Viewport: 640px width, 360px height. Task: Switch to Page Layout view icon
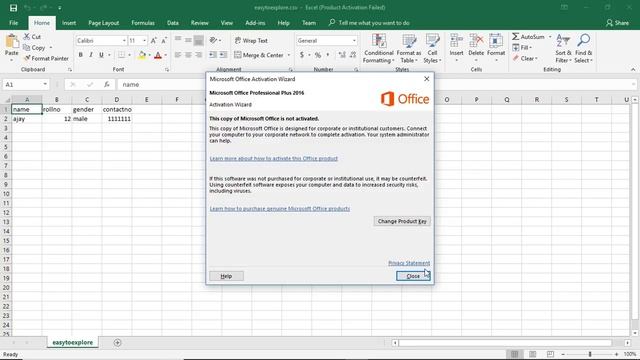point(533,354)
